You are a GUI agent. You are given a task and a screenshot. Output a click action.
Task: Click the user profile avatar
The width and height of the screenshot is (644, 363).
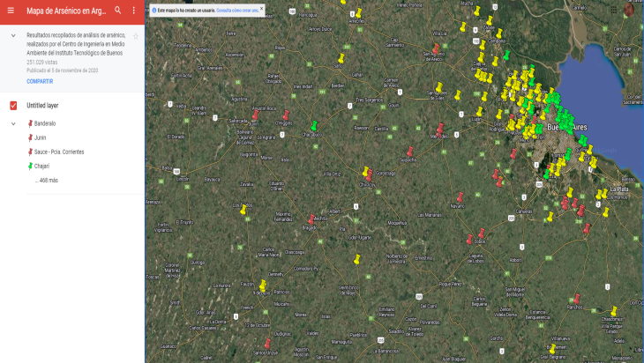pyautogui.click(x=630, y=10)
